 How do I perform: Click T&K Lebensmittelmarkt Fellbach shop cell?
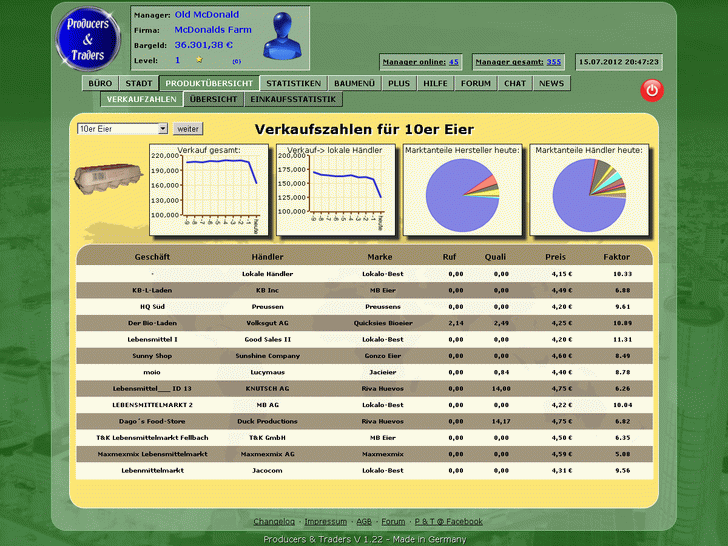pyautogui.click(x=152, y=438)
